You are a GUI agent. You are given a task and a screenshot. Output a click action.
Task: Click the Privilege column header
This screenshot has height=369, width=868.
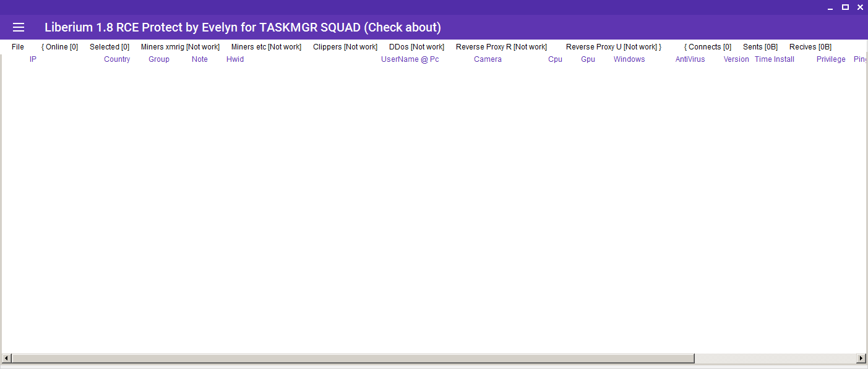tap(831, 59)
